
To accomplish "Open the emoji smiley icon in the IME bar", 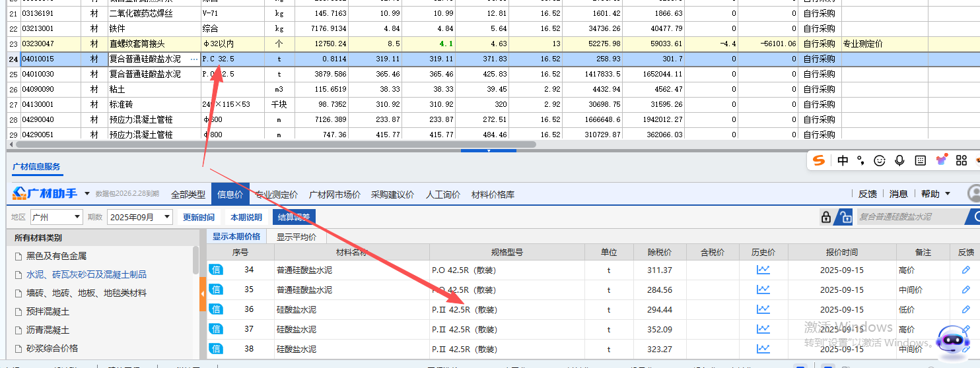I will [x=880, y=160].
